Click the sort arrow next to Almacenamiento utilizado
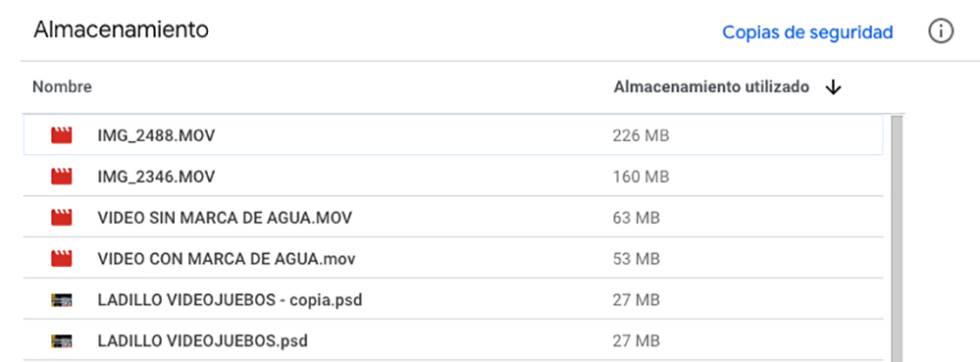The height and width of the screenshot is (362, 980). coord(833,88)
